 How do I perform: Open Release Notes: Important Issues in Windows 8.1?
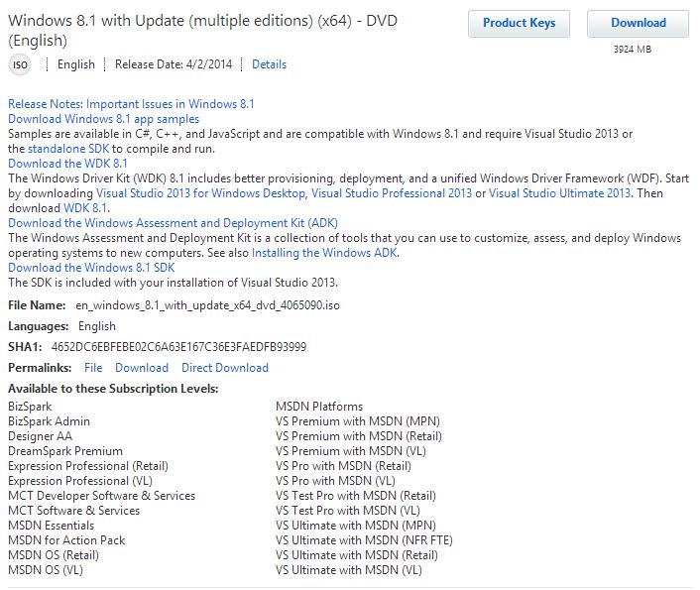click(x=131, y=104)
